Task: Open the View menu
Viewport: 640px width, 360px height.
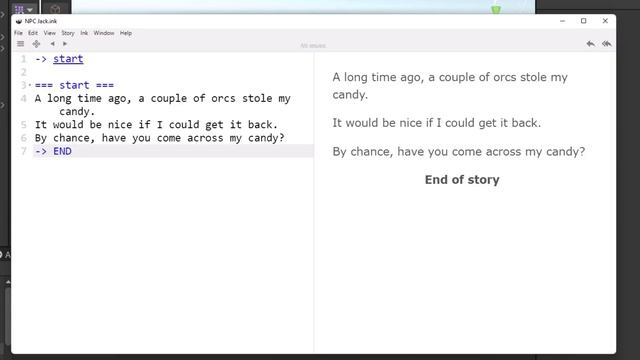Action: (x=49, y=33)
